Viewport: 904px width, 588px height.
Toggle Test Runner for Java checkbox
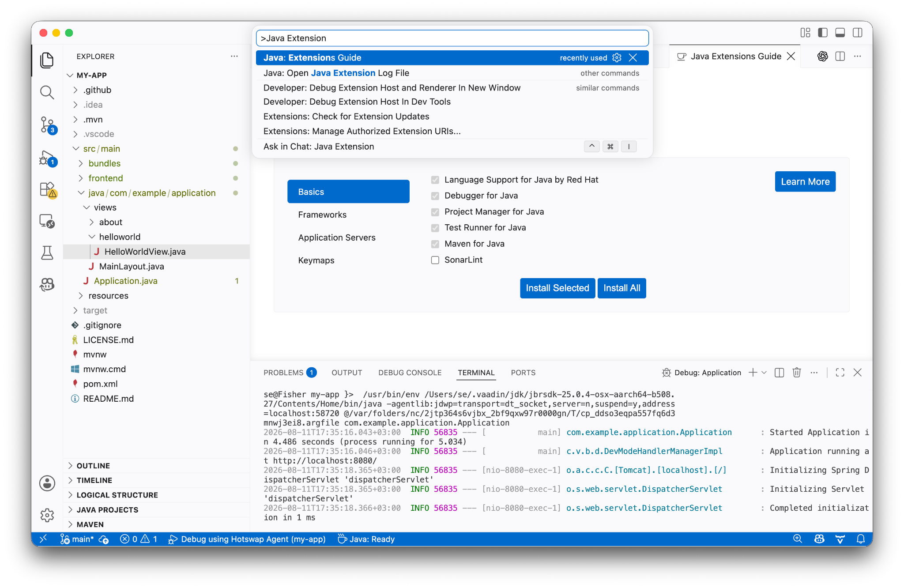pyautogui.click(x=435, y=228)
